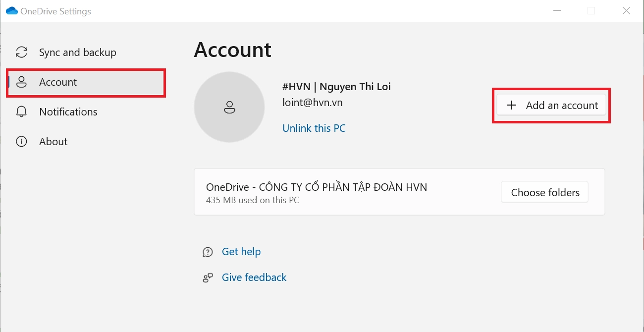The image size is (644, 332).
Task: Switch to the Notifications settings page
Action: click(x=68, y=112)
